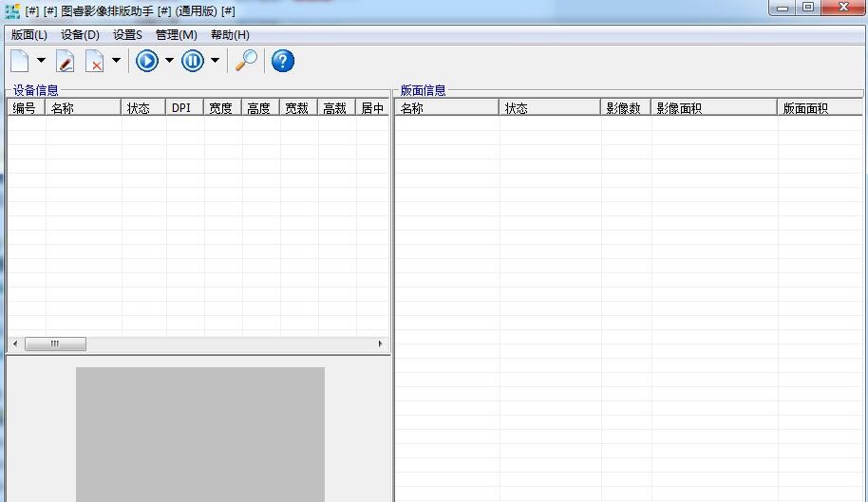The image size is (868, 502).
Task: Minimize the window
Action: [x=783, y=8]
